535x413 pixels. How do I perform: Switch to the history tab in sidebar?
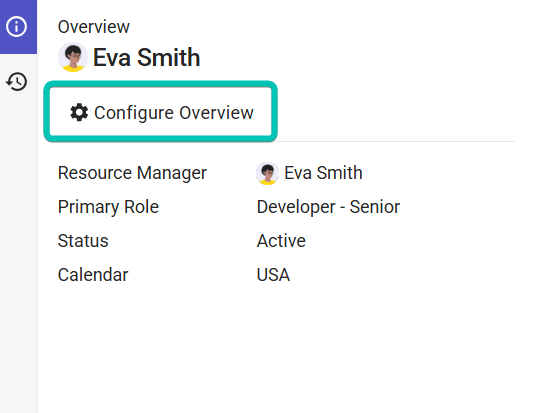tap(18, 82)
